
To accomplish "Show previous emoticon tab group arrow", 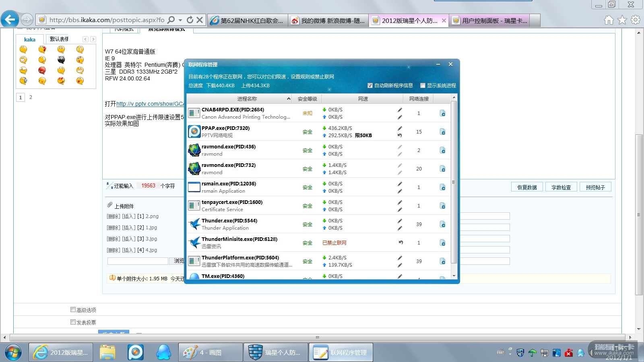I will coord(85,39).
